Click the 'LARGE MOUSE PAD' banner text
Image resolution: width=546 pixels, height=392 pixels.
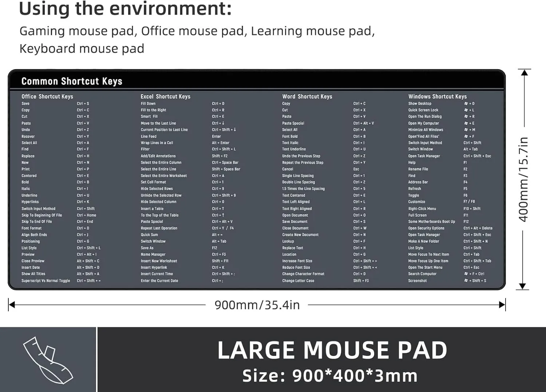[x=332, y=350]
